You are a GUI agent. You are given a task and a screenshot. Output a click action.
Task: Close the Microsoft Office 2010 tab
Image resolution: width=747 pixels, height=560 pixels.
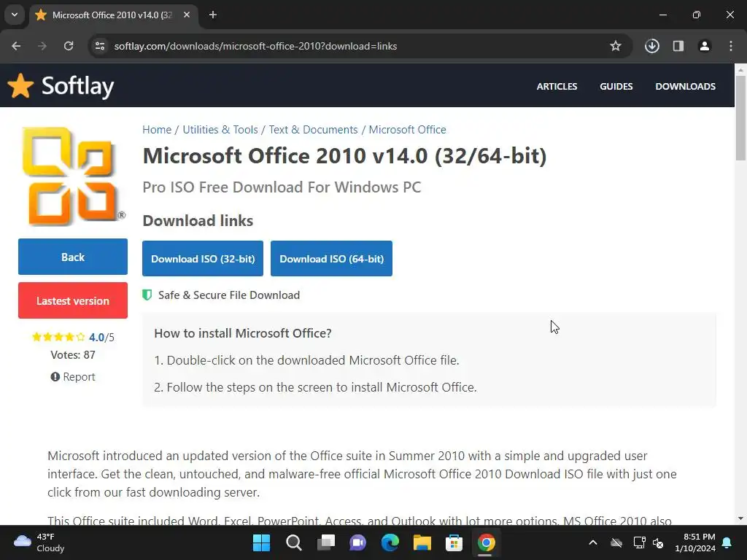point(187,15)
